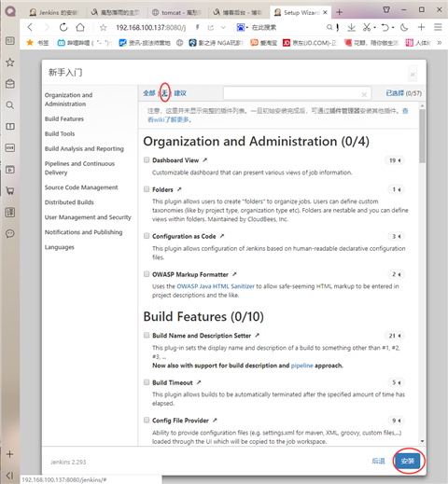448x484 pixels.
Task: Open the pipeline link in description
Action: tap(301, 366)
